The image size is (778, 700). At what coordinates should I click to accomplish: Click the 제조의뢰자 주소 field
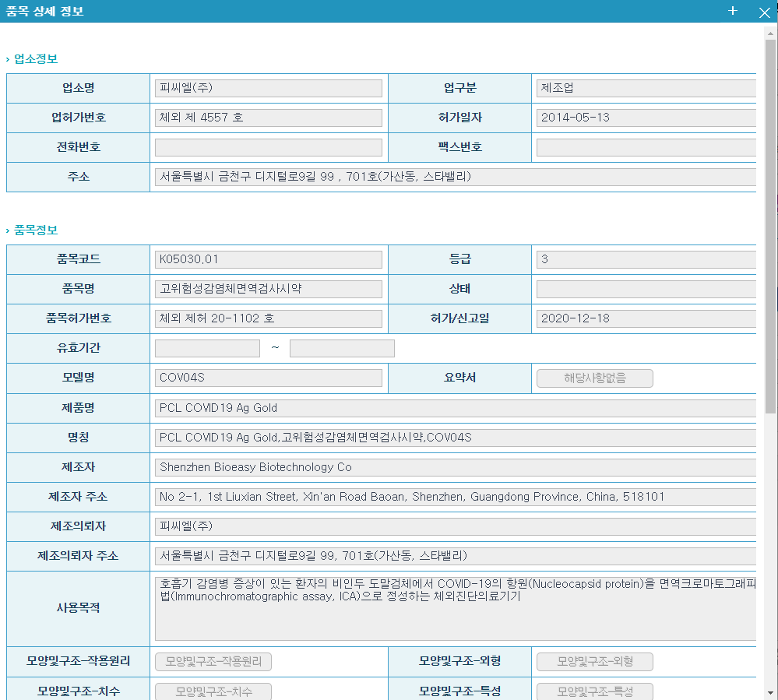pos(456,556)
